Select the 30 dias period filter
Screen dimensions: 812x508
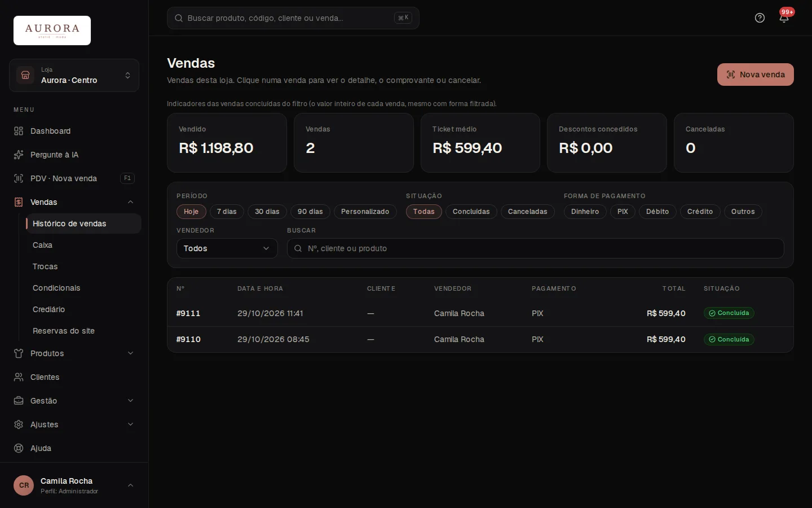tap(267, 212)
